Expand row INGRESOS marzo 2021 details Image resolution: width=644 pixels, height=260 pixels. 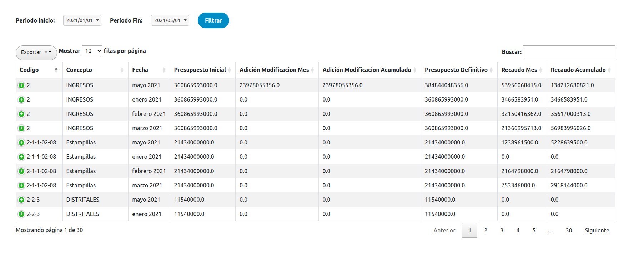point(21,128)
